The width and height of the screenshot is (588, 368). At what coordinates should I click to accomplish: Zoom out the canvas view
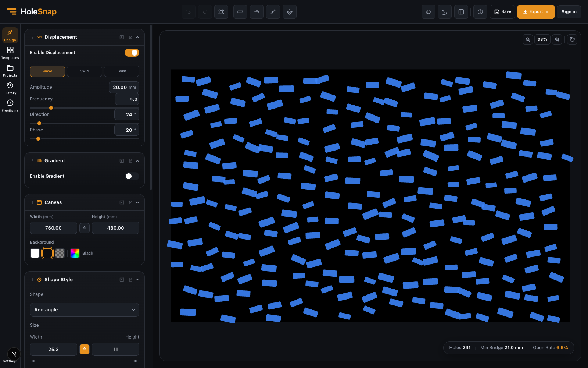(x=528, y=39)
